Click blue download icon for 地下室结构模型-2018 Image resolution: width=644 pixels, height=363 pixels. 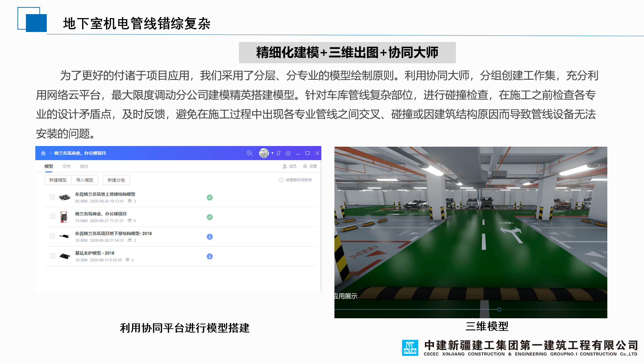[x=210, y=237]
